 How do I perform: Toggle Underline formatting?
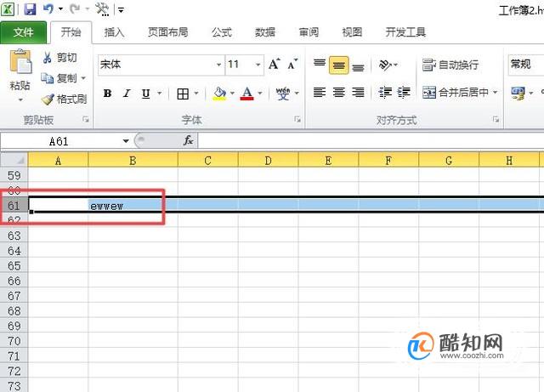(146, 93)
